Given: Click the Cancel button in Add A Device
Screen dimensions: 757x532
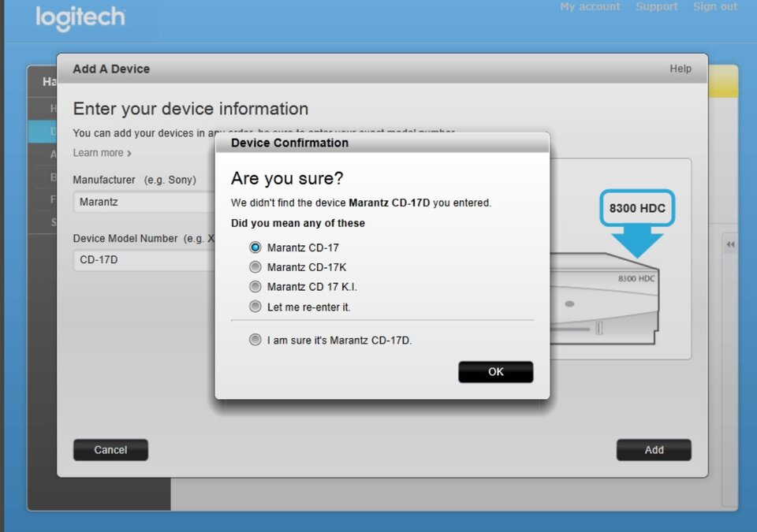Looking at the screenshot, I should pos(110,450).
